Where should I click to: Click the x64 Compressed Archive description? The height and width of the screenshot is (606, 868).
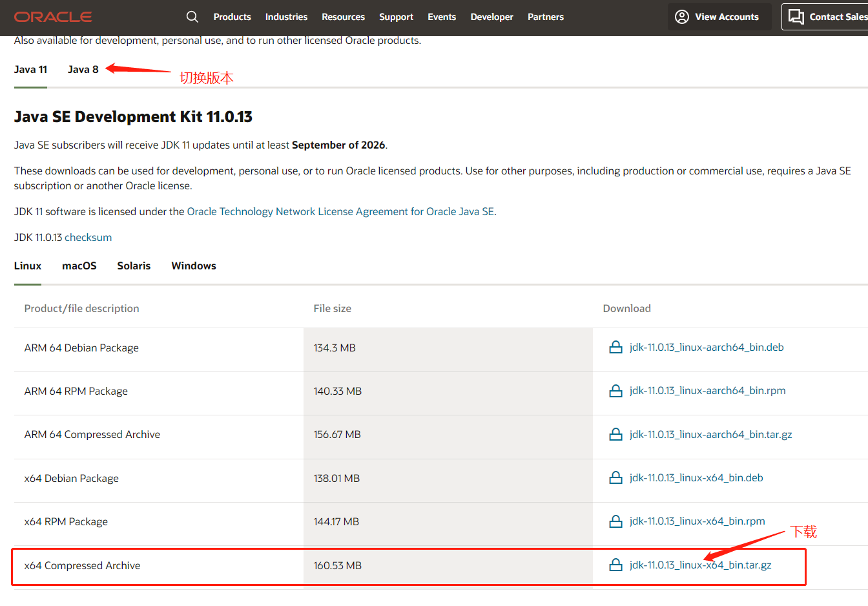[82, 565]
